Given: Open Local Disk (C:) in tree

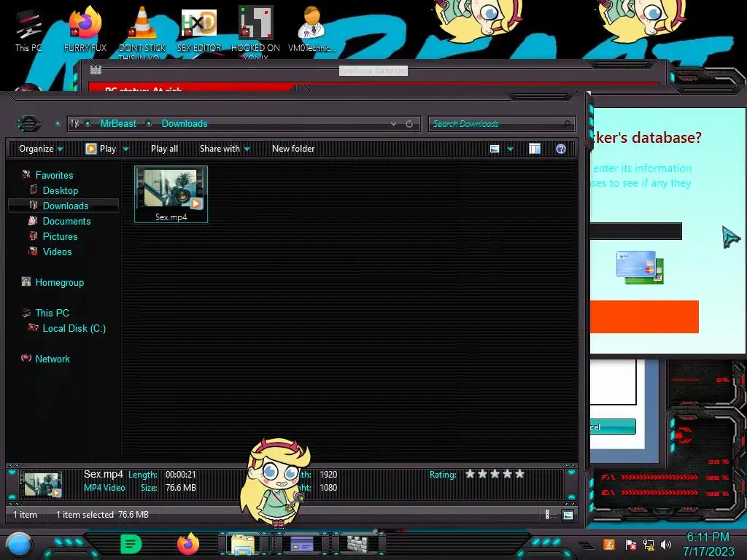Looking at the screenshot, I should (74, 328).
